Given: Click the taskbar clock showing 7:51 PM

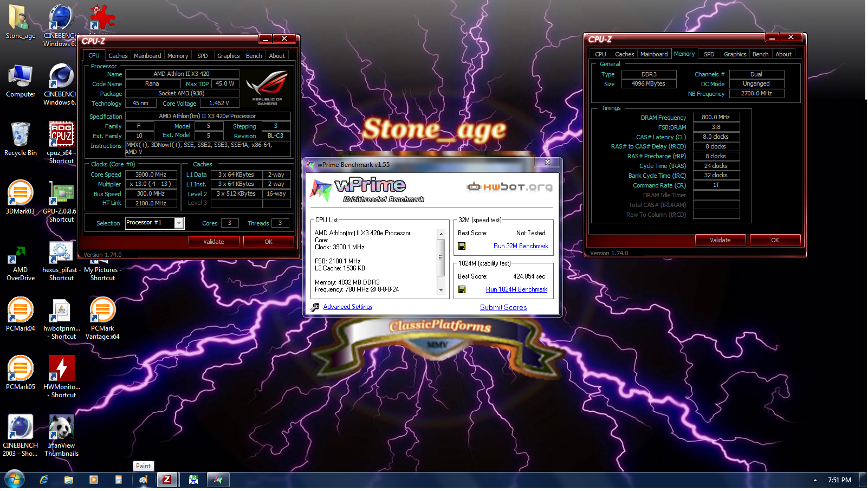Looking at the screenshot, I should tap(839, 480).
